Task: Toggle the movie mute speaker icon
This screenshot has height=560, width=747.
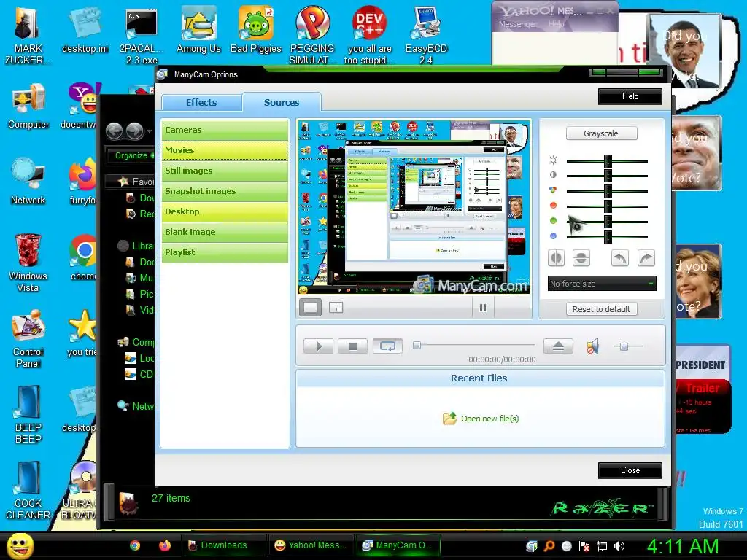Action: coord(592,346)
